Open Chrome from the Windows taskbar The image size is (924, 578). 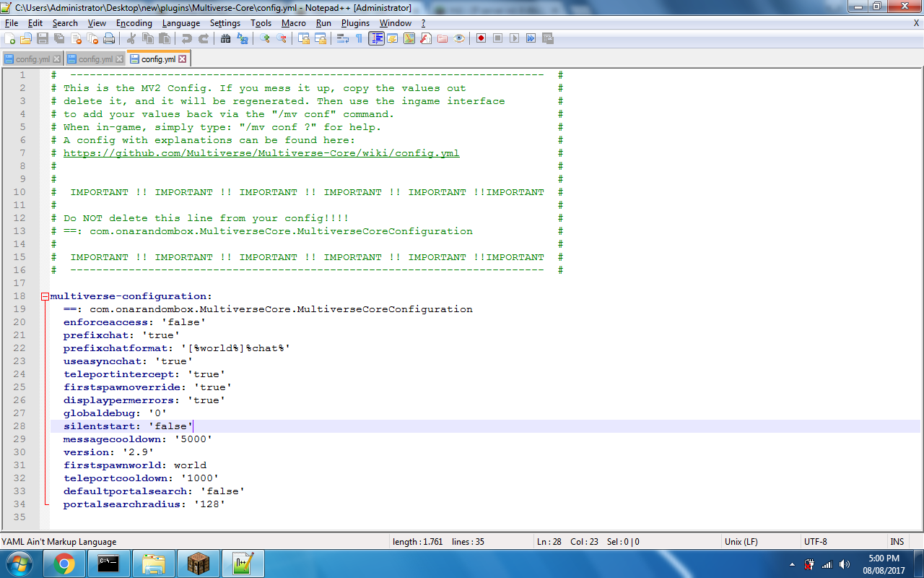(x=64, y=564)
